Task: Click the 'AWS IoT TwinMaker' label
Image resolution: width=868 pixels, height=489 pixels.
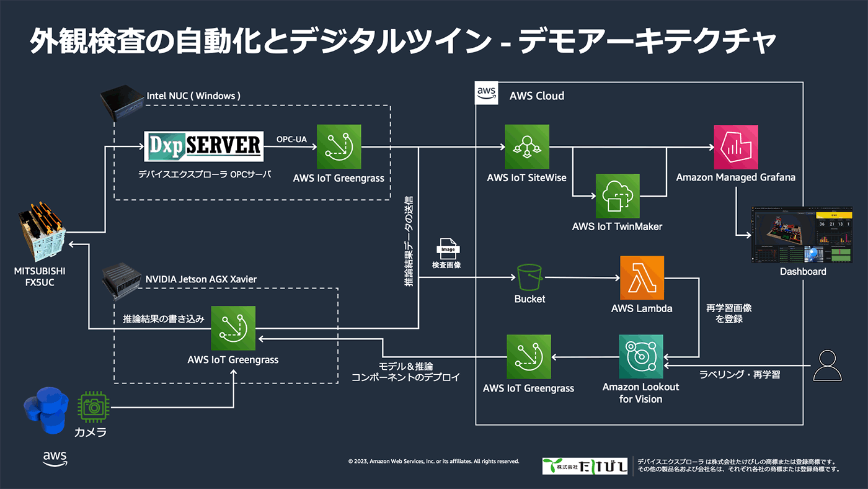Action: tap(617, 227)
